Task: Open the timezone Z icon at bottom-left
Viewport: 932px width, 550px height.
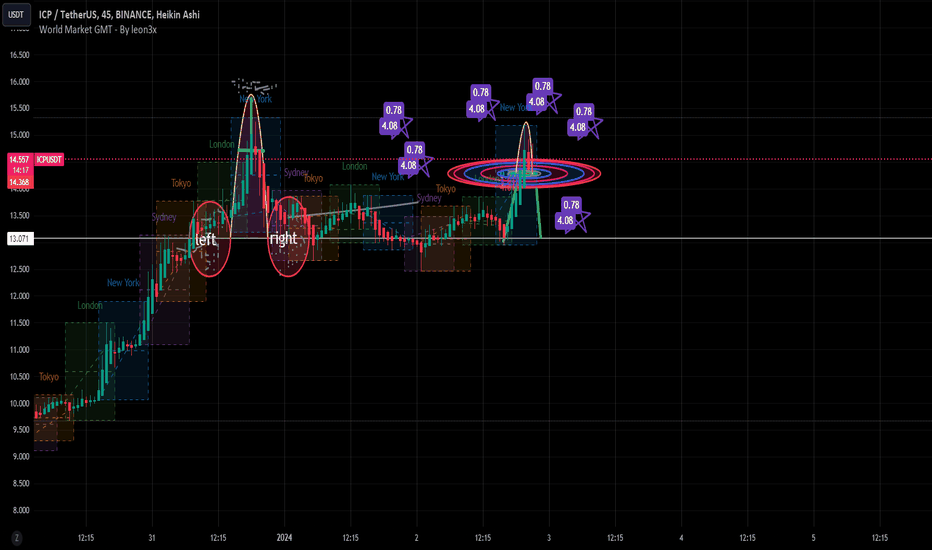Action: pos(17,538)
